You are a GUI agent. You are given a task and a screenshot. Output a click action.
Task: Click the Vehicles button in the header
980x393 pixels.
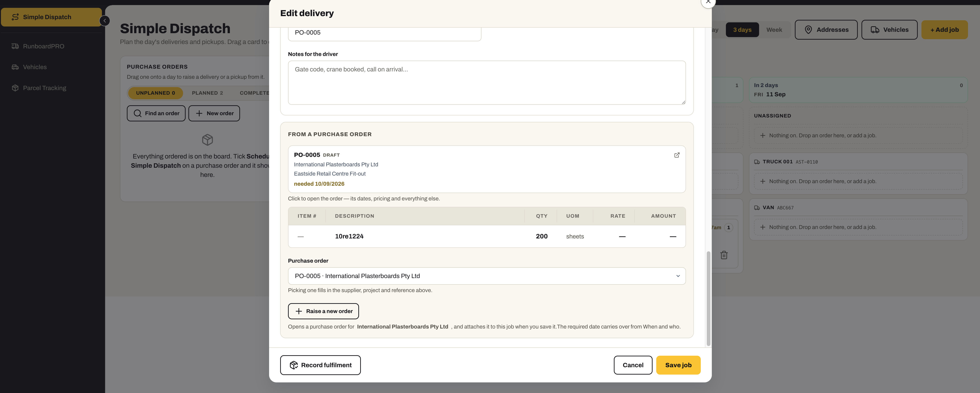click(889, 30)
